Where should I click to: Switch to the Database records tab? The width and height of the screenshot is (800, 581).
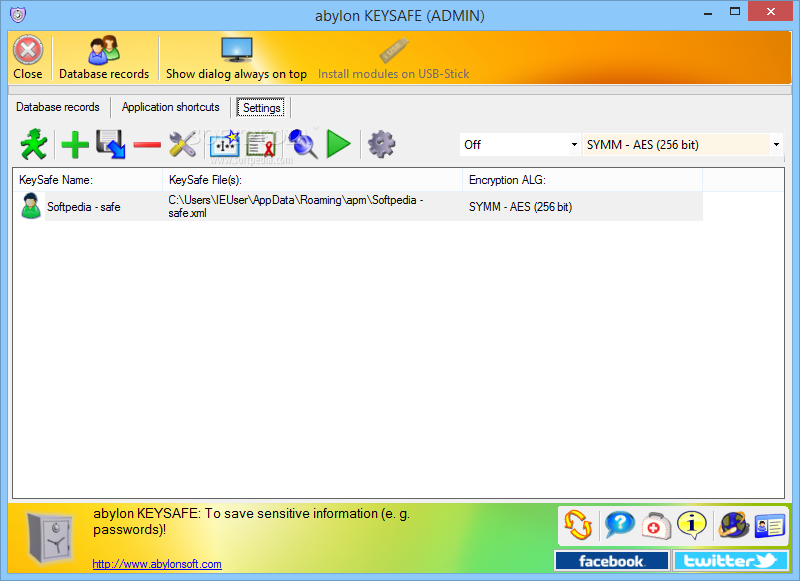58,107
